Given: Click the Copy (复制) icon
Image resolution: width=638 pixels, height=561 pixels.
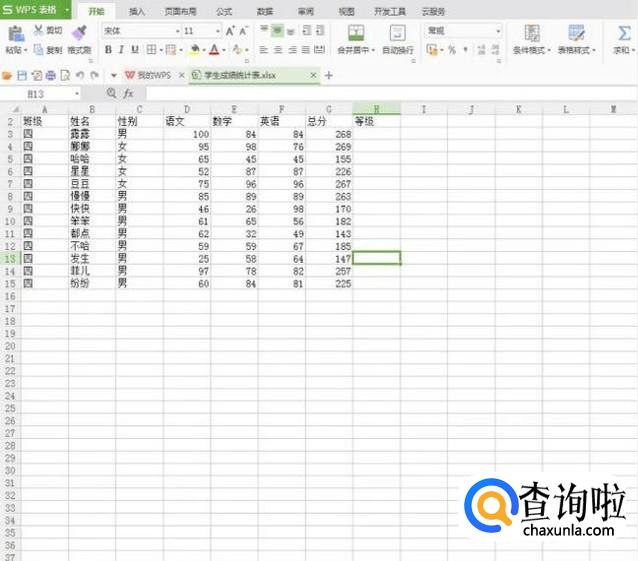Looking at the screenshot, I should (38, 50).
